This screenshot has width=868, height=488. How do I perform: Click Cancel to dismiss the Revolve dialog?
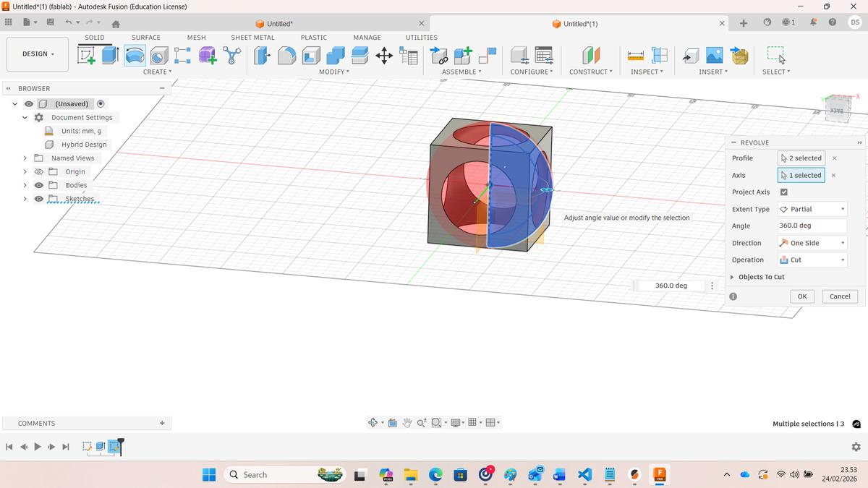click(x=839, y=296)
